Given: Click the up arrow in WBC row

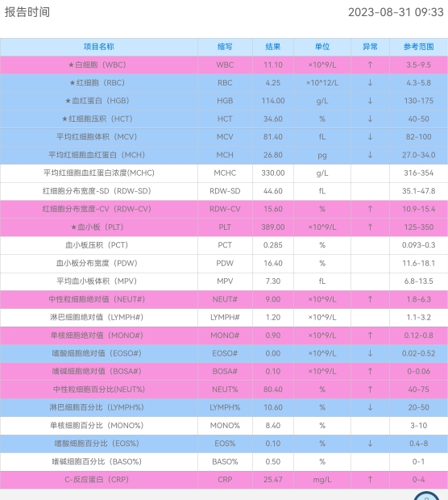Looking at the screenshot, I should pyautogui.click(x=370, y=65).
